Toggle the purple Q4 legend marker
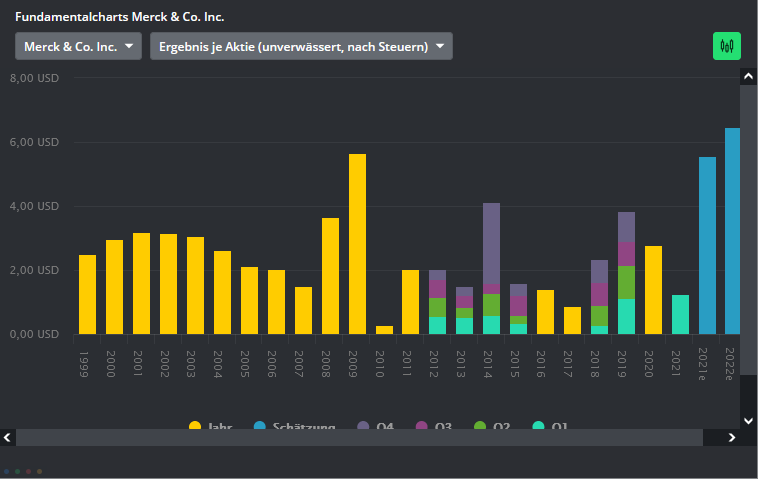 (x=364, y=426)
